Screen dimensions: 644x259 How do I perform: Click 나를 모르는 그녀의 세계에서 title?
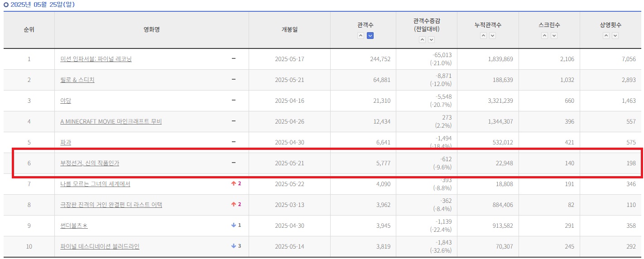tap(95, 184)
